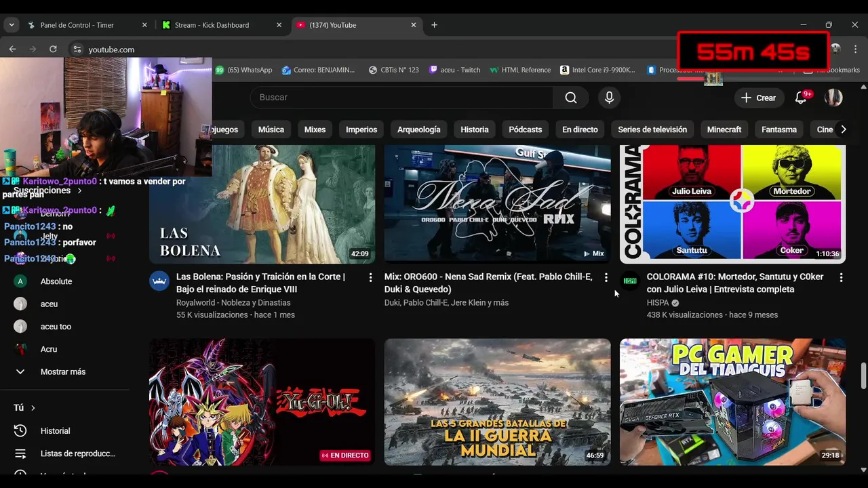
Task: Select the Fantasma filter chip
Action: [779, 129]
